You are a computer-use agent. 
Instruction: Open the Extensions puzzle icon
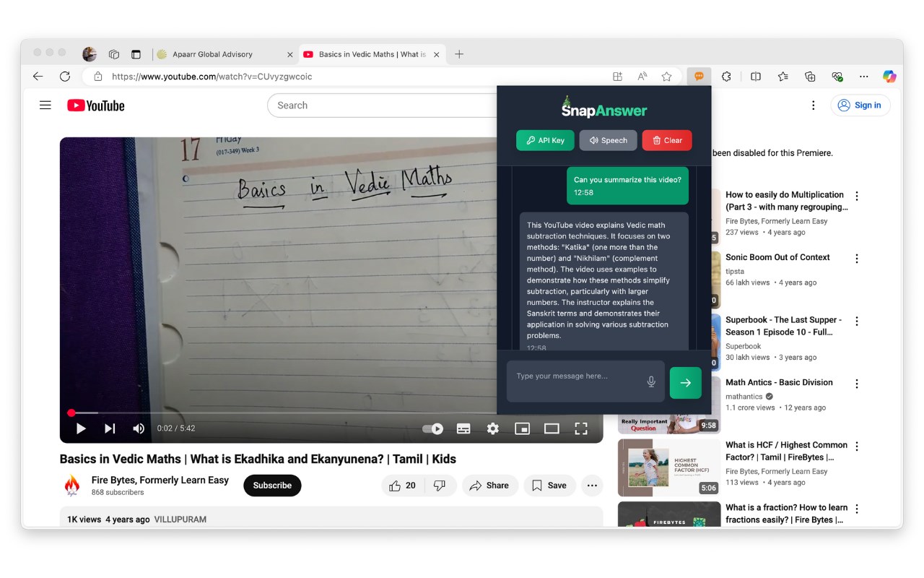pyautogui.click(x=727, y=76)
